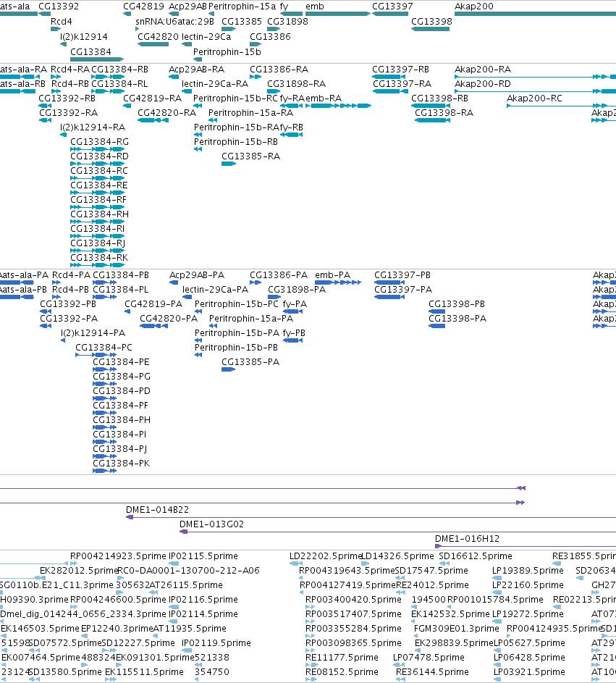Click the Acp29AB-RA transcript

[174, 77]
